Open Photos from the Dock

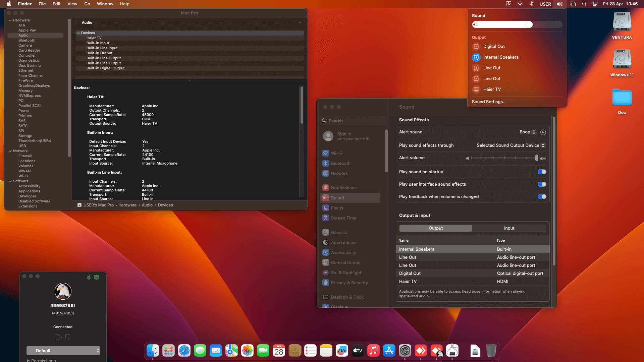click(247, 351)
